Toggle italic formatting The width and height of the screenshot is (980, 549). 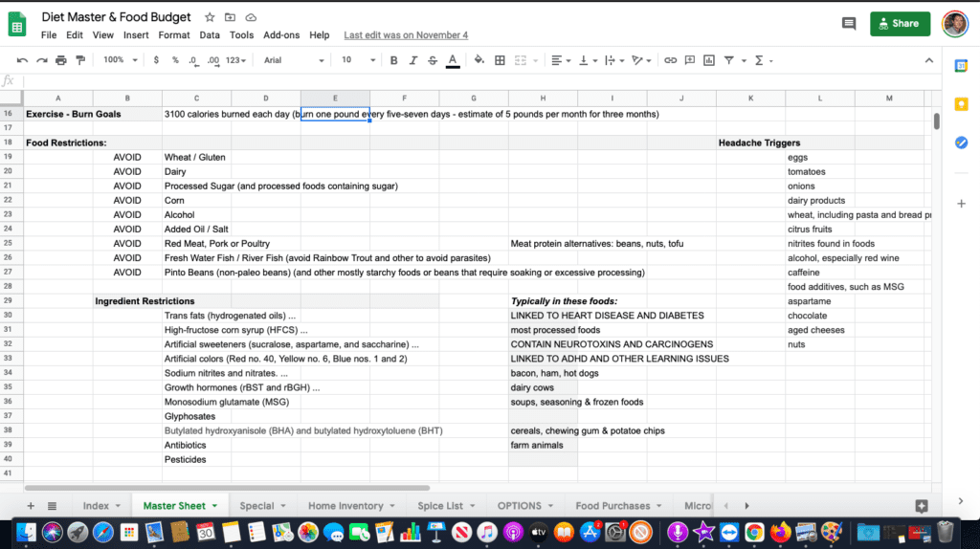click(x=413, y=60)
